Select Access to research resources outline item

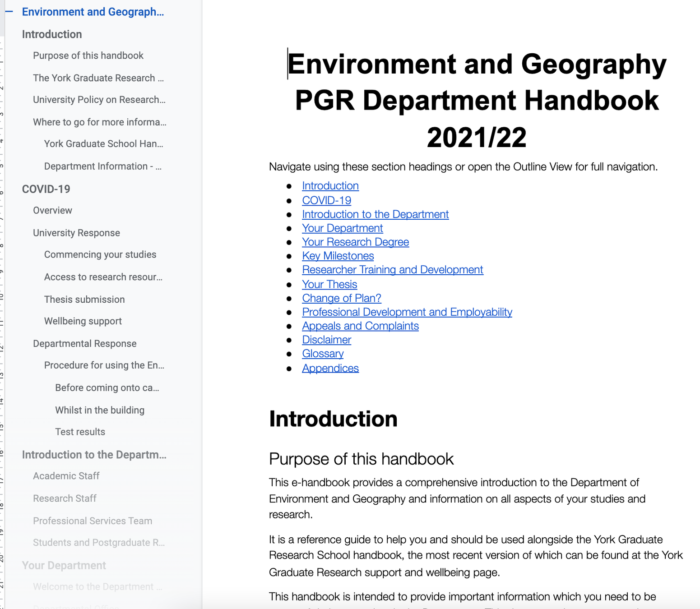tap(103, 277)
